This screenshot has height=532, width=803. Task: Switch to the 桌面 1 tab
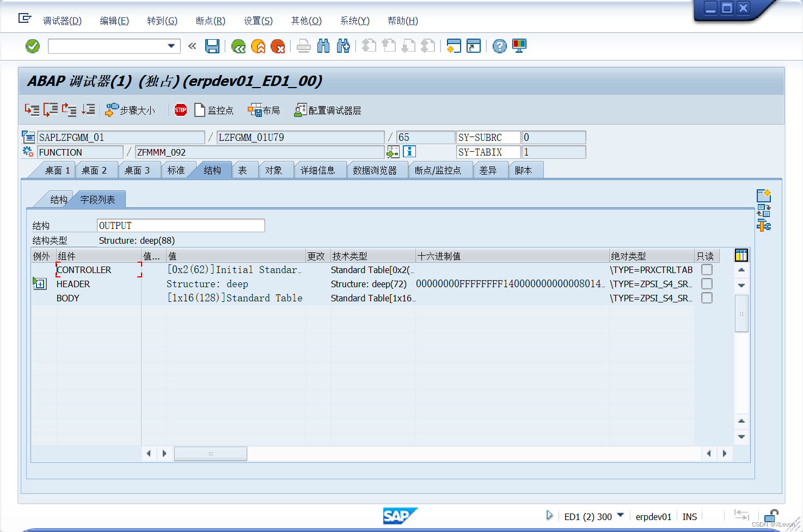tap(57, 170)
